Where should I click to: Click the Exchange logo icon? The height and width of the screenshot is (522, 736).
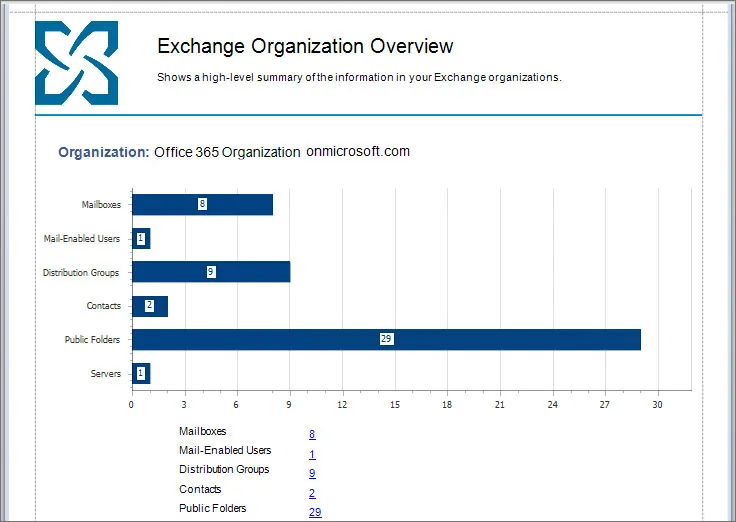77,63
